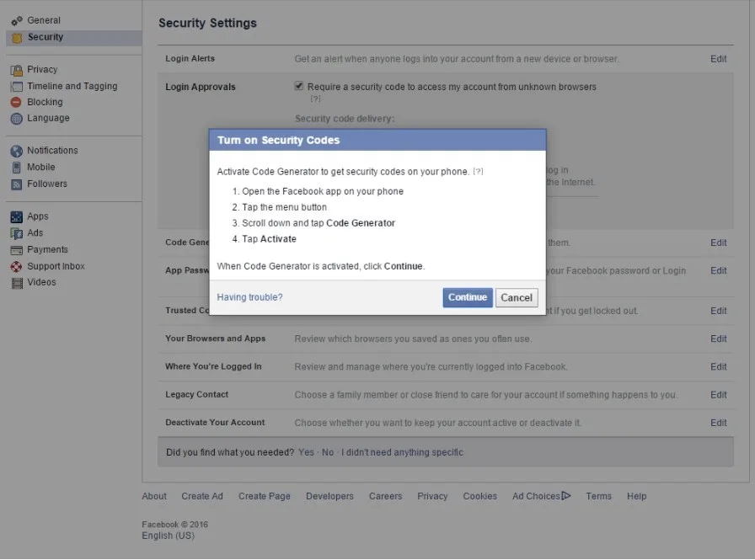
Task: Click Login Approvals row label
Action: click(201, 87)
